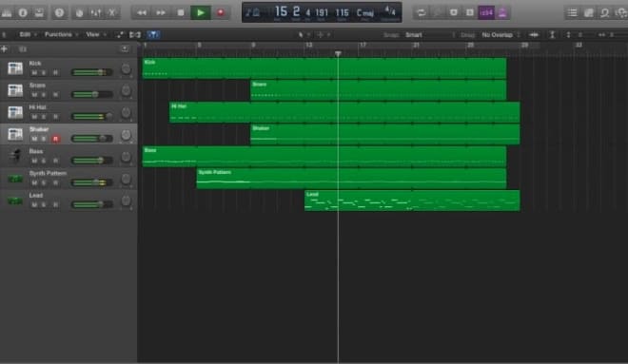Click the Stop transport button
This screenshot has height=364, width=628.
tap(181, 12)
